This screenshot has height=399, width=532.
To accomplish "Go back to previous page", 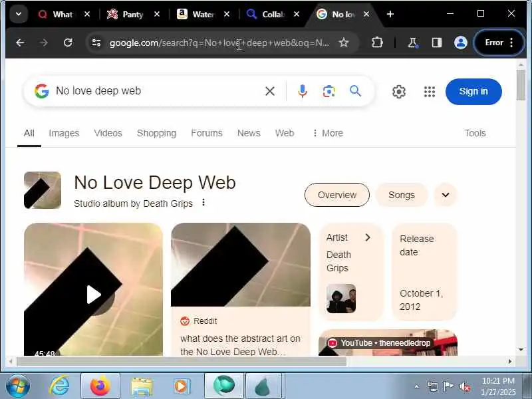I will pyautogui.click(x=20, y=43).
